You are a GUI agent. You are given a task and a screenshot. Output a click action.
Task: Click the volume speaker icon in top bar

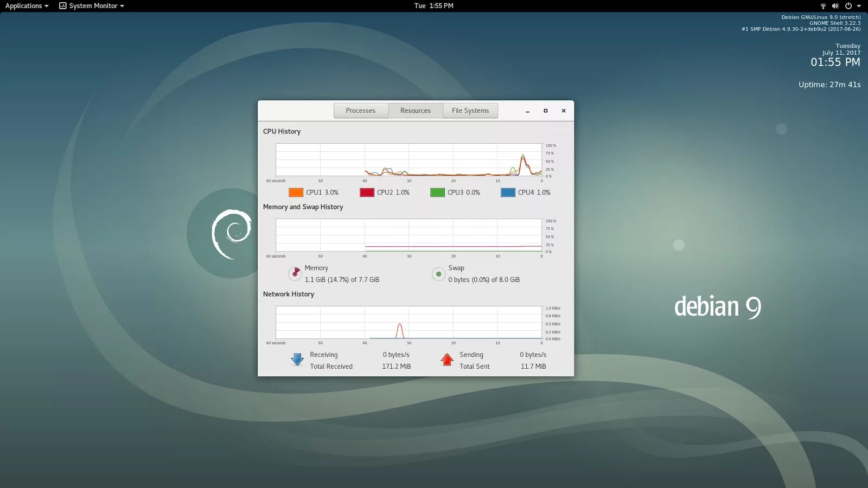(x=835, y=6)
